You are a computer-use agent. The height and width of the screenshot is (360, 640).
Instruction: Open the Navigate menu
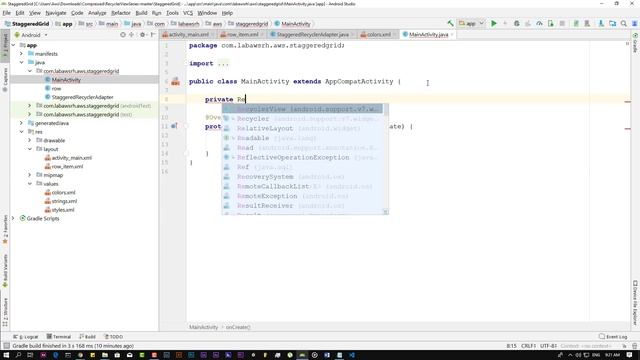[56, 13]
